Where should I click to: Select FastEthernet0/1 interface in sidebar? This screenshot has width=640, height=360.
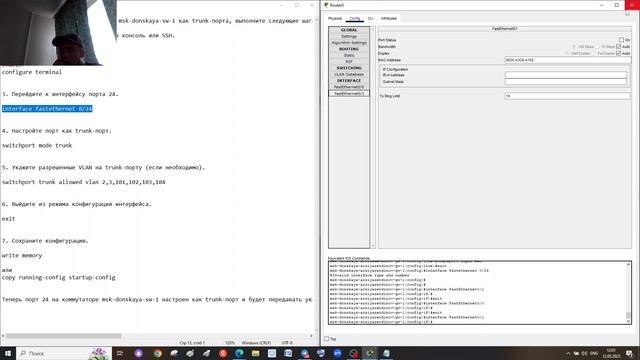click(349, 93)
